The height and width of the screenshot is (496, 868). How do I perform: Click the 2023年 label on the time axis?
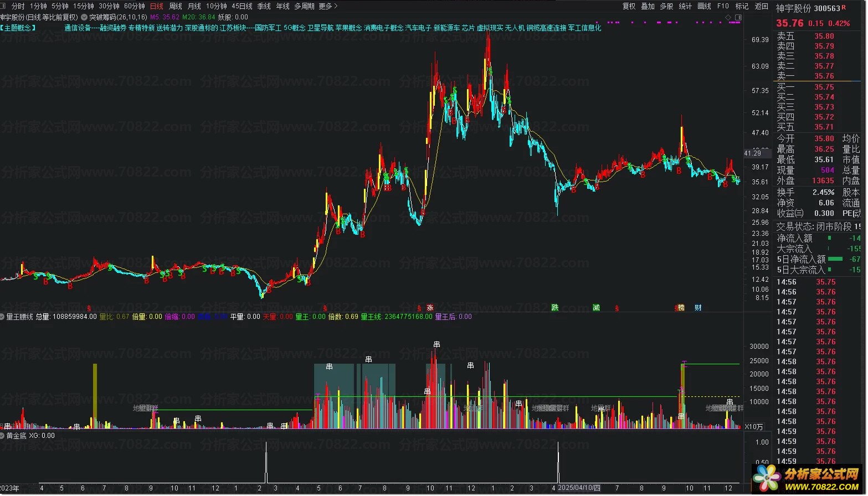(x=10, y=488)
